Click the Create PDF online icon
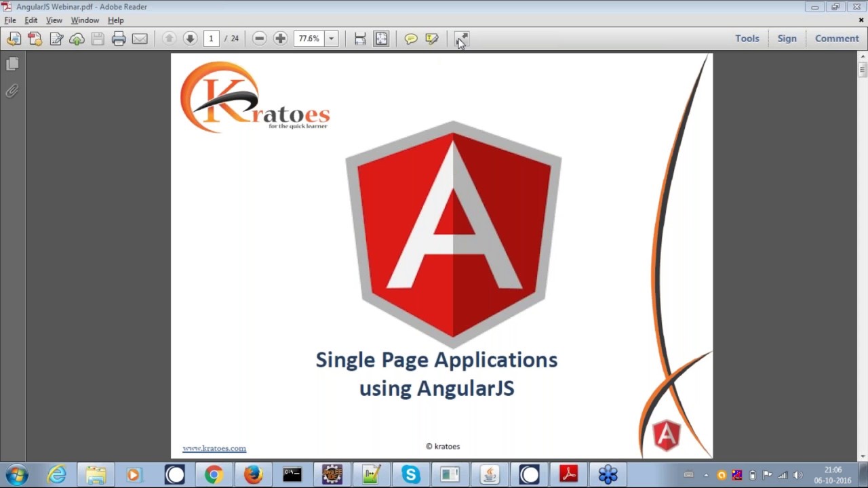The image size is (868, 488). [35, 39]
